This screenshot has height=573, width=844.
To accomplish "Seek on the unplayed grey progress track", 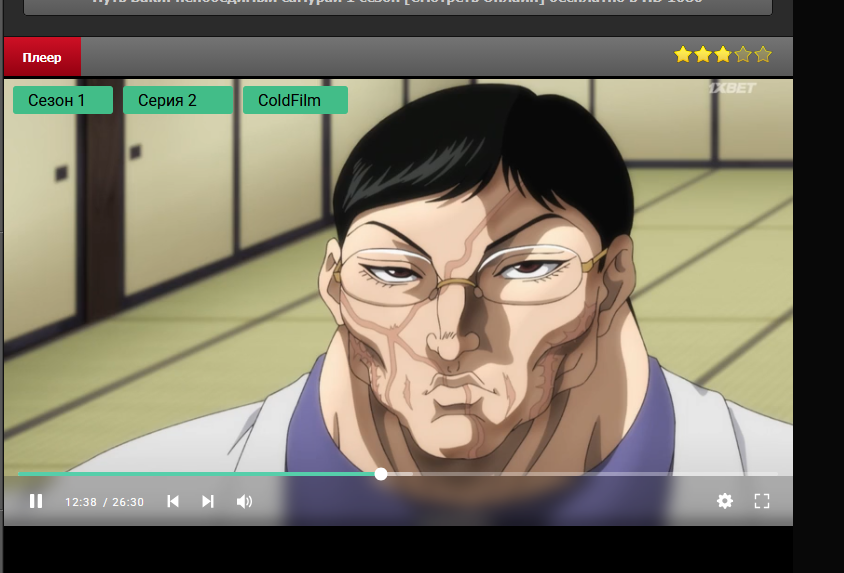I will coord(581,474).
